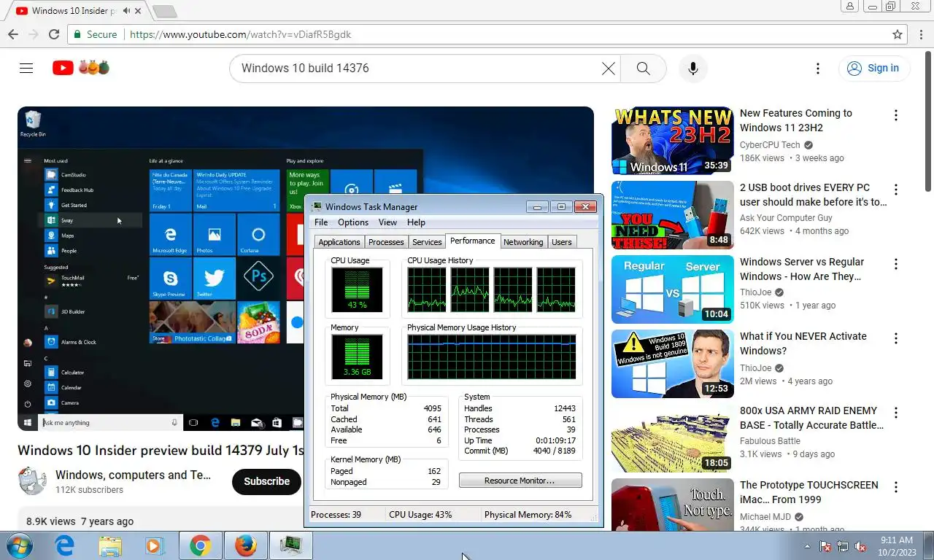Mute the tab via speaker icon
The image size is (934, 560).
126,11
